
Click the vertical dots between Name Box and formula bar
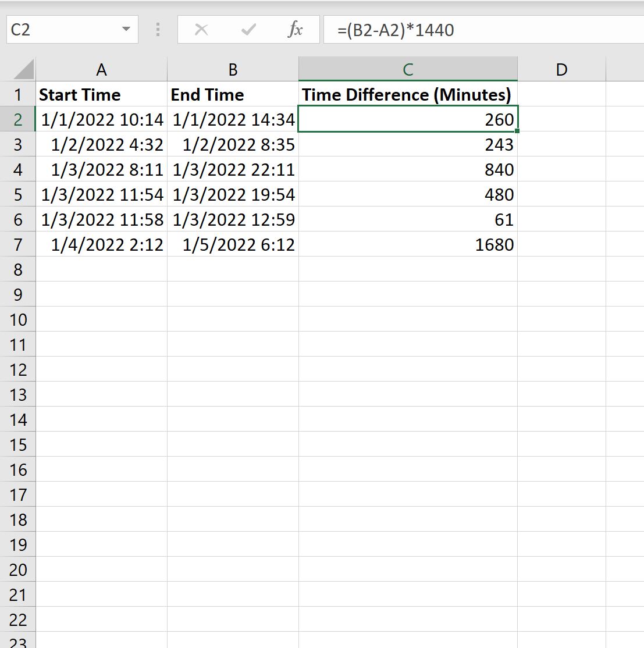click(156, 29)
